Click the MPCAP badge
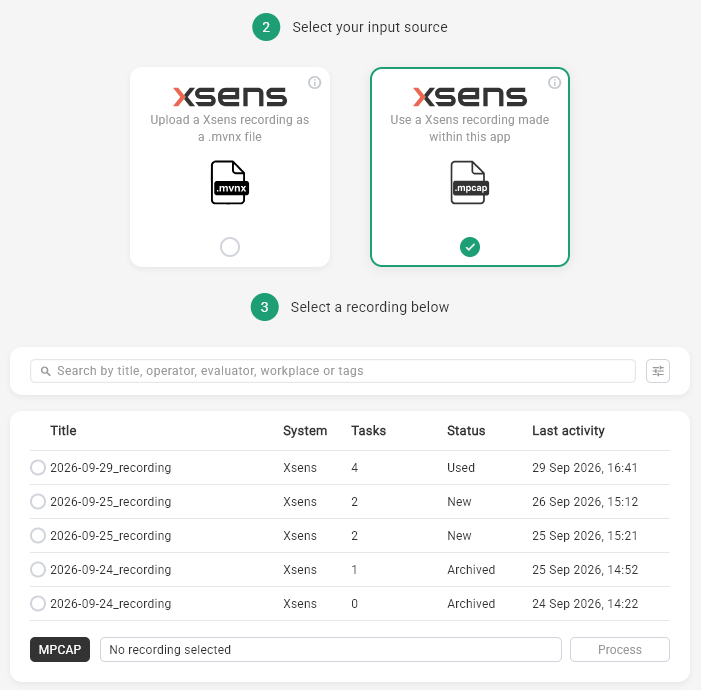 [x=60, y=649]
